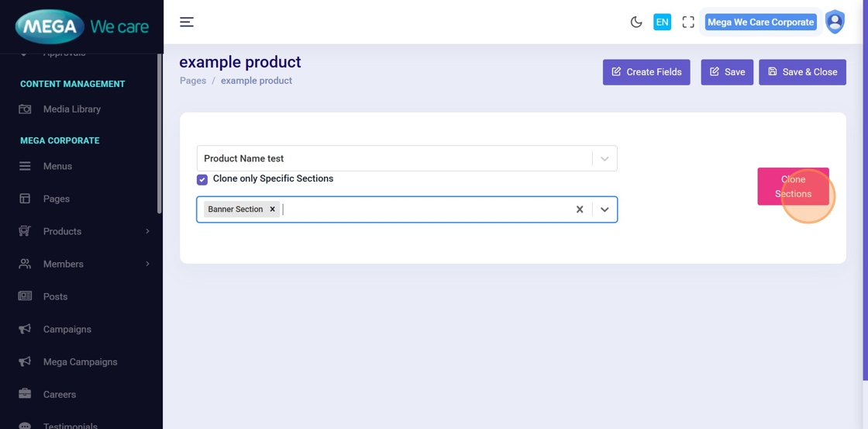Viewport: 868px width, 429px height.
Task: Expand the Members submenu arrow
Action: [147, 264]
